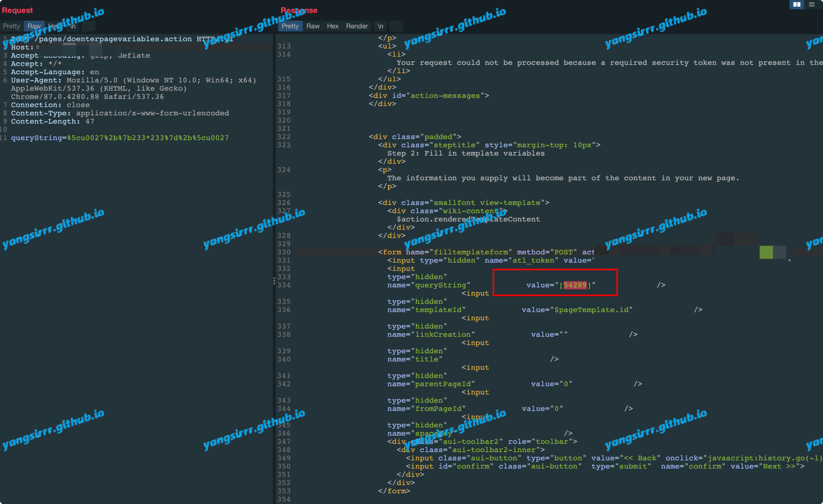The width and height of the screenshot is (823, 504).
Task: Click the Content-Length header line
Action: (x=52, y=121)
